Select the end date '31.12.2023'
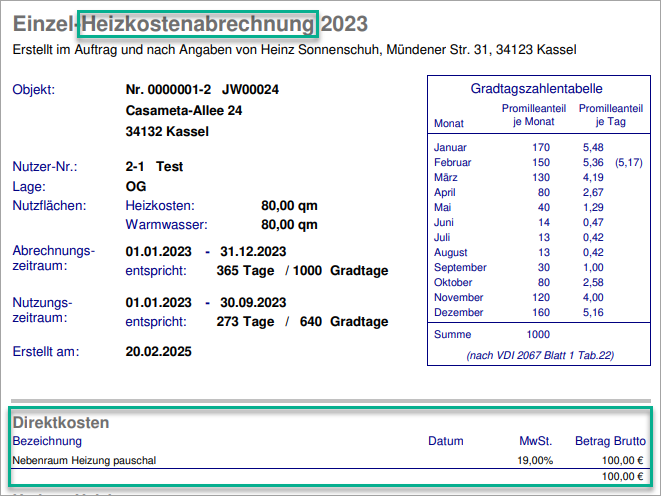 (253, 252)
